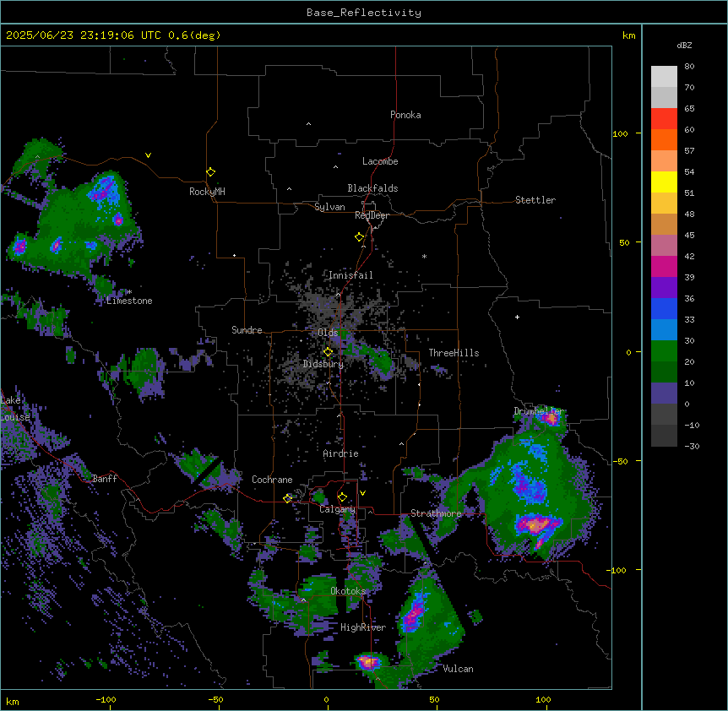Click the Innisfail town label
The image size is (728, 711).
click(x=350, y=275)
